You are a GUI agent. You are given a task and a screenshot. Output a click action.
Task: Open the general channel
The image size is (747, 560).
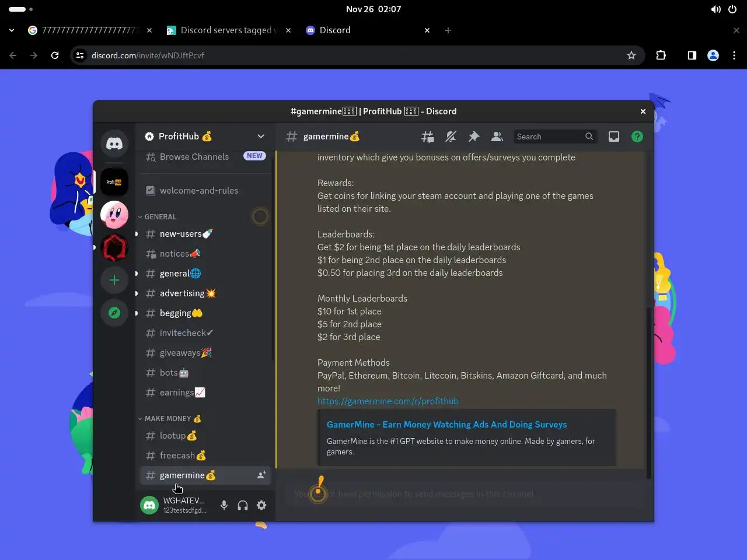click(205, 274)
